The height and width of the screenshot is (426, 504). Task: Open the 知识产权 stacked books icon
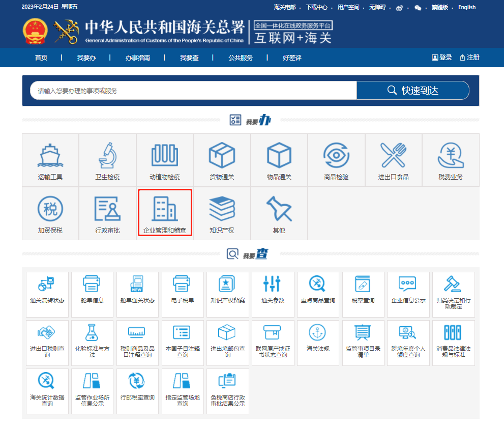[222, 209]
